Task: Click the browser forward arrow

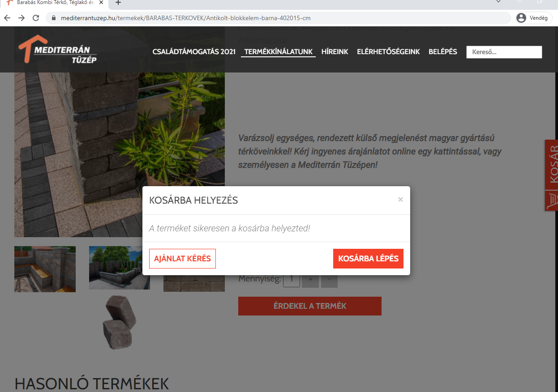Action: (x=21, y=18)
